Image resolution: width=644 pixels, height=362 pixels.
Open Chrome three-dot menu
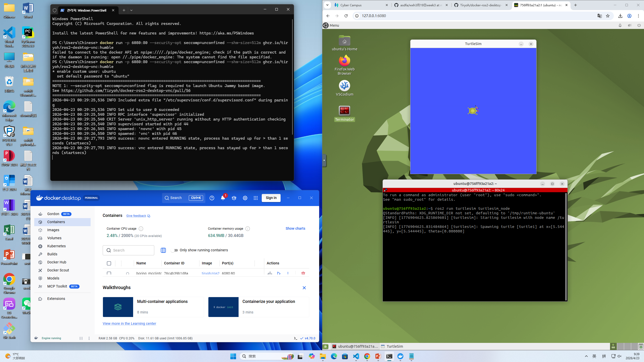point(638,16)
